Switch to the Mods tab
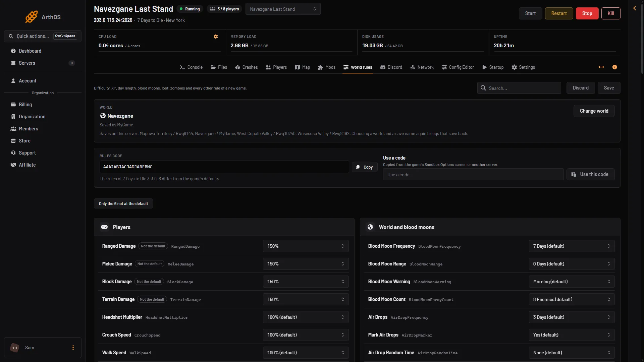Image resolution: width=644 pixels, height=362 pixels. [326, 67]
